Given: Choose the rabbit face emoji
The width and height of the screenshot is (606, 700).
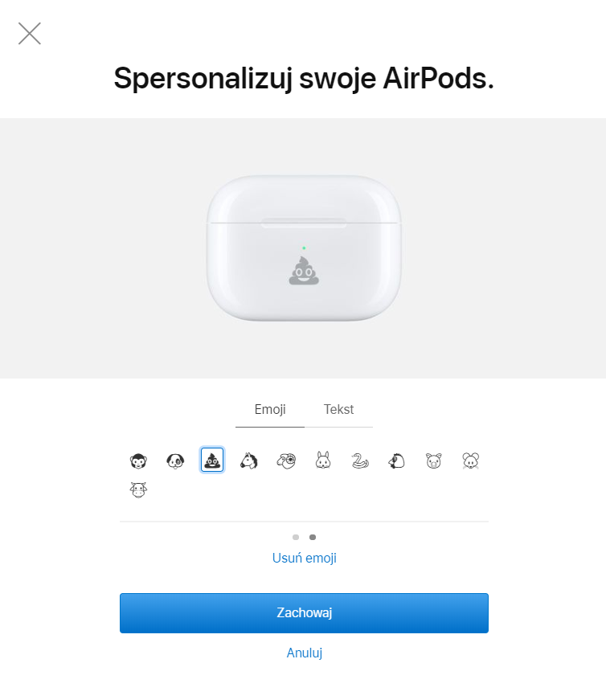Looking at the screenshot, I should (x=323, y=461).
